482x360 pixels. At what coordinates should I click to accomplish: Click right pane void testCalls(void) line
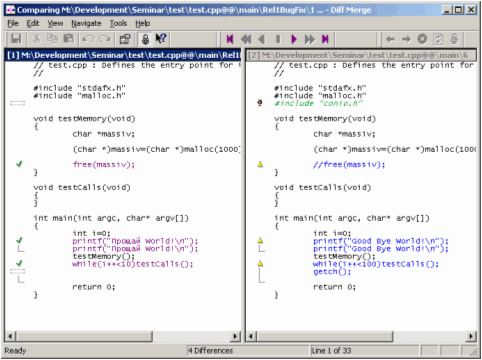click(x=322, y=187)
